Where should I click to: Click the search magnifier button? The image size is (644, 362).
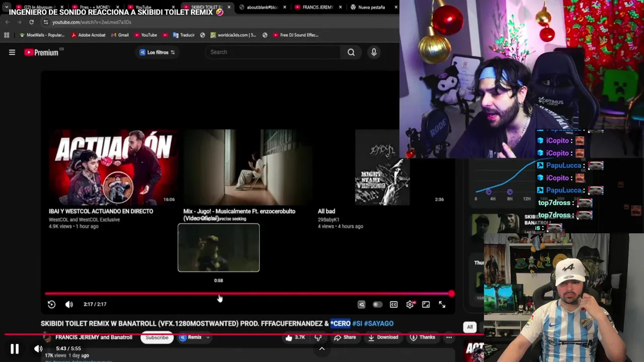point(351,52)
